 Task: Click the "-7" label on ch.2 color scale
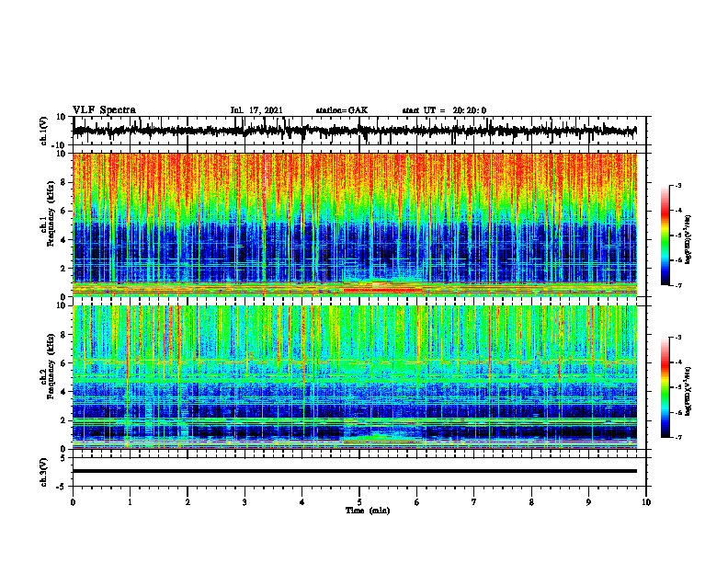[x=677, y=437]
